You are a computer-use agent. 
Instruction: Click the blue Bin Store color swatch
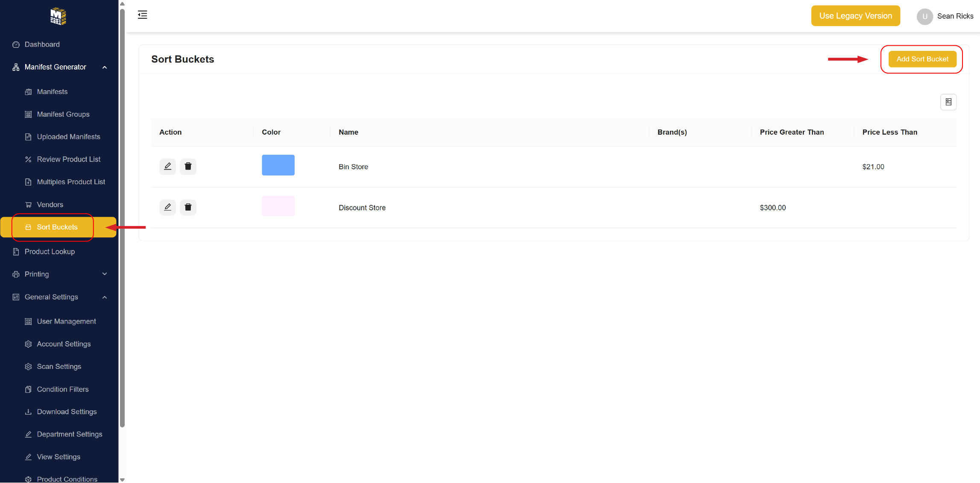point(278,165)
